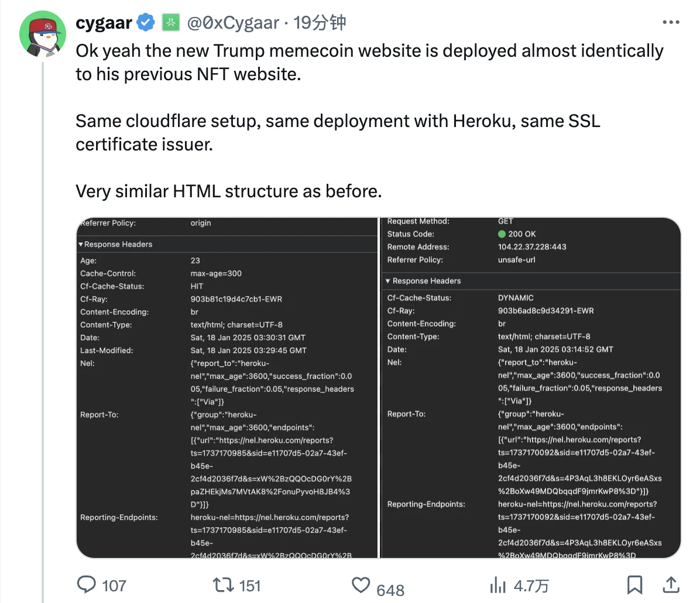Image resolution: width=700 pixels, height=603 pixels.
Task: Open the three-dot more options menu
Action: [671, 23]
